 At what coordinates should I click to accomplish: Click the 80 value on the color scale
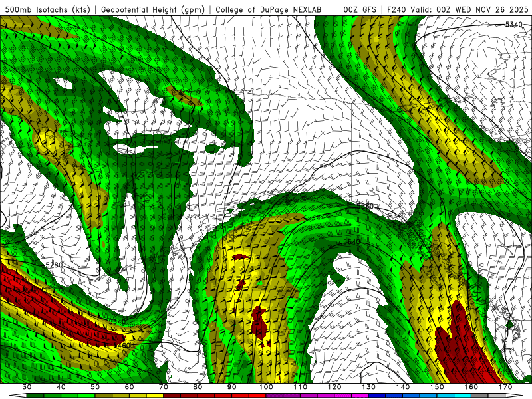(x=198, y=387)
